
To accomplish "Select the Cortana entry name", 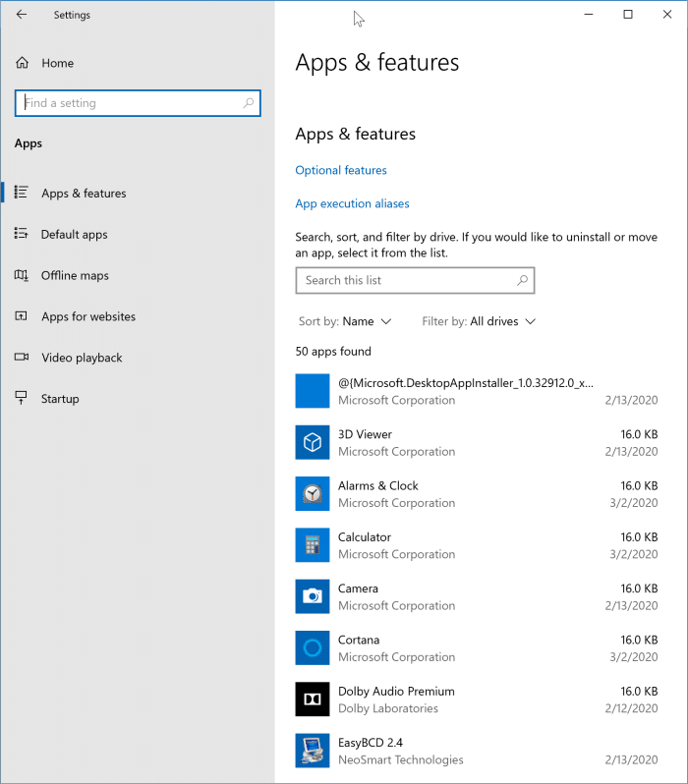I will point(359,640).
